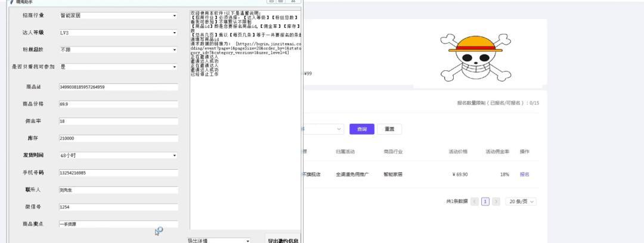Image resolution: width=644 pixels, height=243 pixels.
Task: Click the 操作 column header
Action: (x=525, y=151)
